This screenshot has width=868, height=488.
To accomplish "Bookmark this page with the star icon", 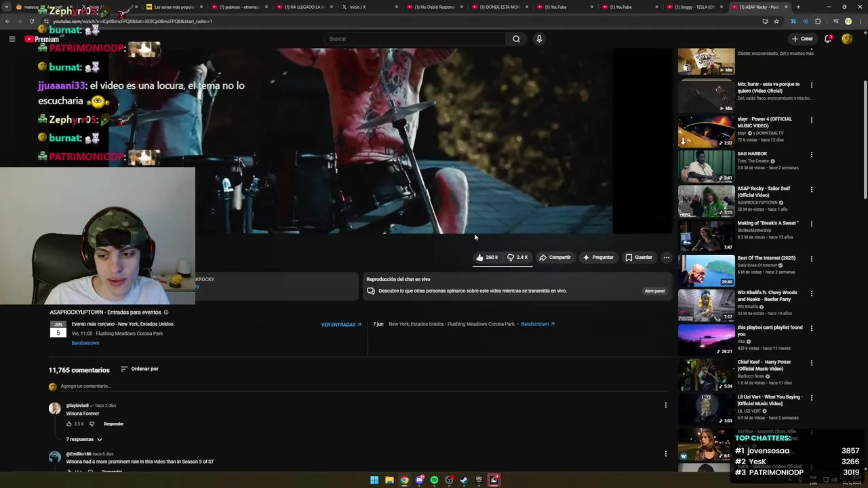I will point(776,21).
